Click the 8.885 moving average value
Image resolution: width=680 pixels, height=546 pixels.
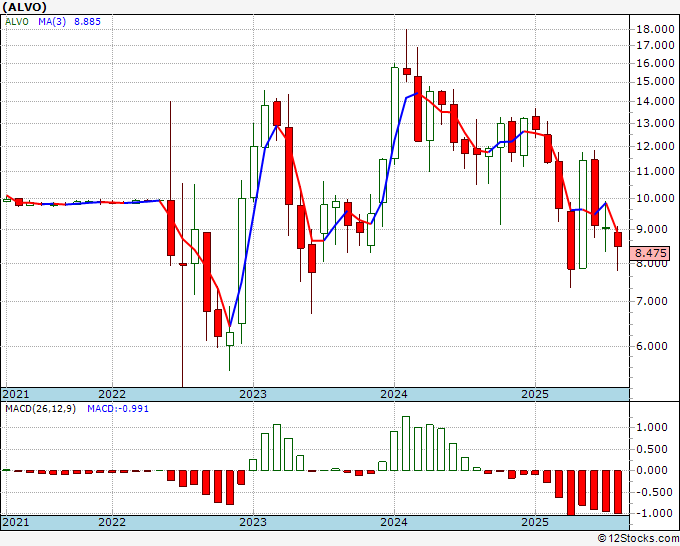tap(87, 21)
